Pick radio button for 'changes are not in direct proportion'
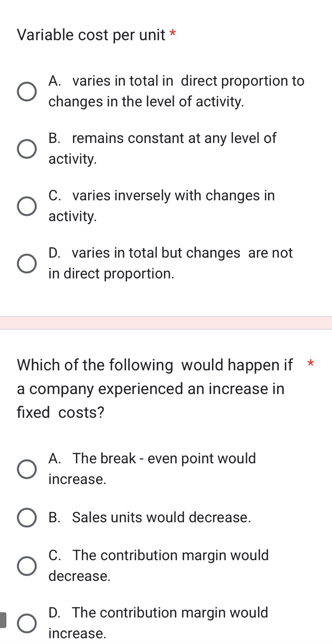The width and height of the screenshot is (332, 644). click(27, 264)
